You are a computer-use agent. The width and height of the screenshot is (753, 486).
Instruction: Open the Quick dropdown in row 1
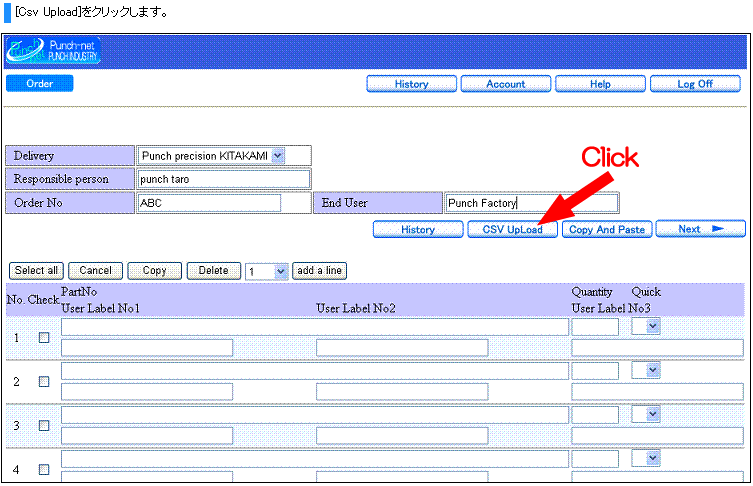[x=646, y=326]
